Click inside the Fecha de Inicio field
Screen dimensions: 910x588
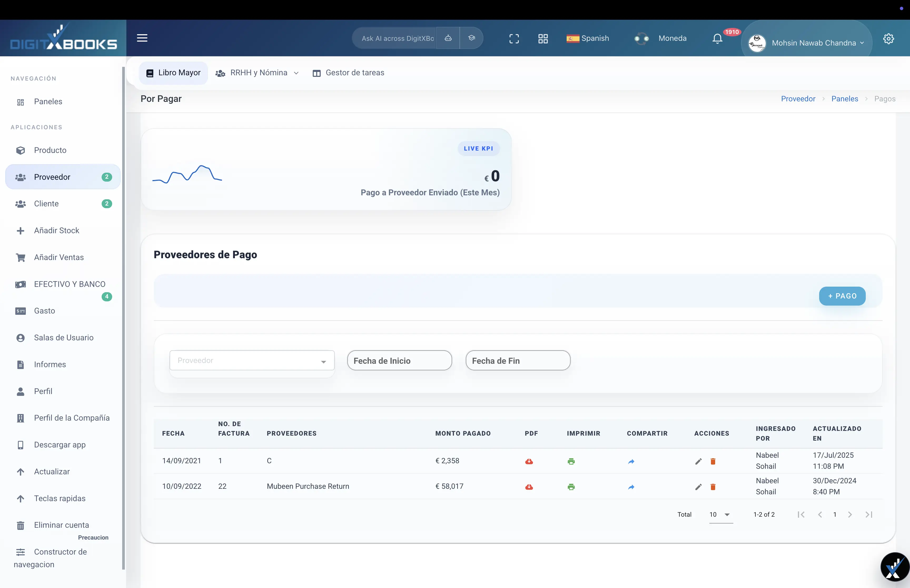(x=399, y=360)
